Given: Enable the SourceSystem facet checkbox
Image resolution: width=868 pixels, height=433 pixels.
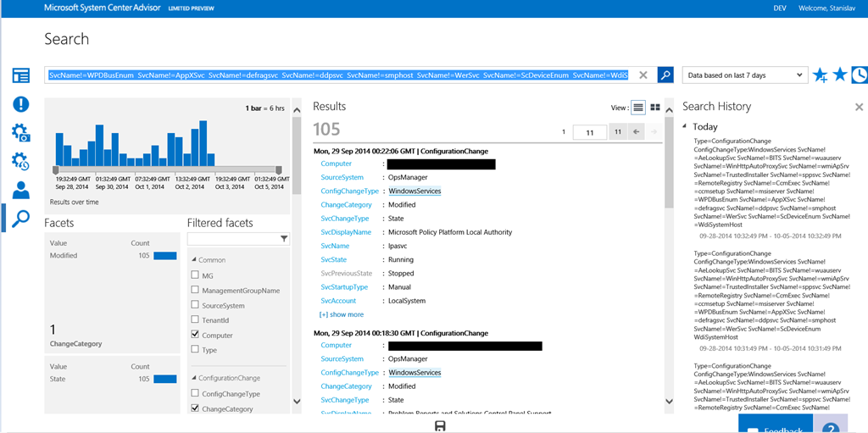Looking at the screenshot, I should click(x=196, y=305).
